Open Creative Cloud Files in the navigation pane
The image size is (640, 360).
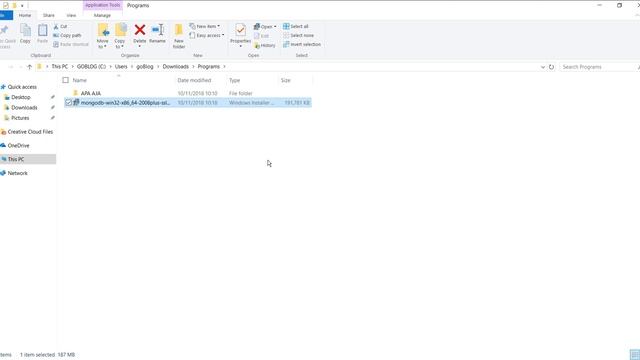pyautogui.click(x=30, y=132)
